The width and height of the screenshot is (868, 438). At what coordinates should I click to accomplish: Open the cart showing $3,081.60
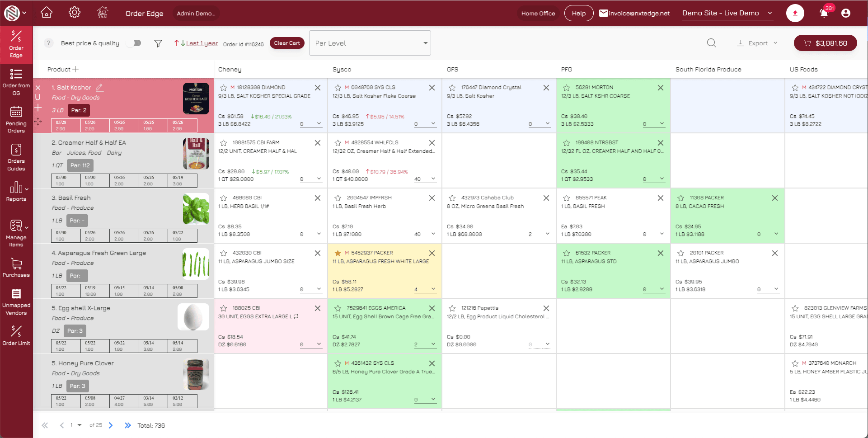(825, 43)
